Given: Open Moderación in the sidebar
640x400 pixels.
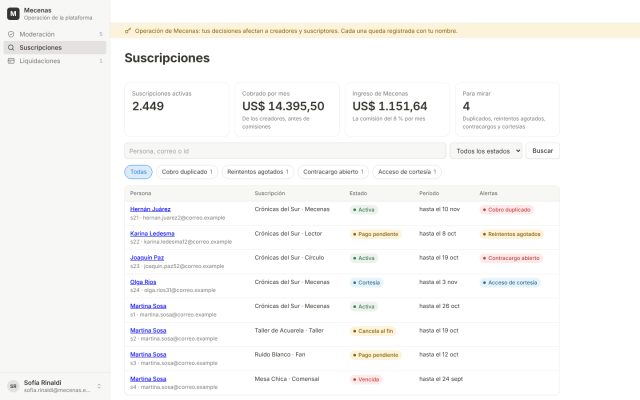Looking at the screenshot, I should pos(55,34).
